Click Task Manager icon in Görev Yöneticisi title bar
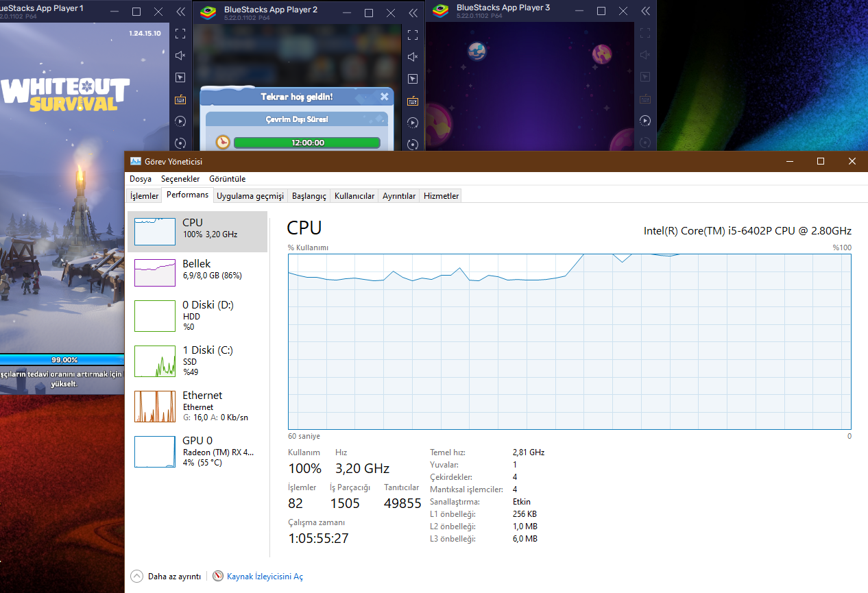Screen dimensions: 868x593 136,161
